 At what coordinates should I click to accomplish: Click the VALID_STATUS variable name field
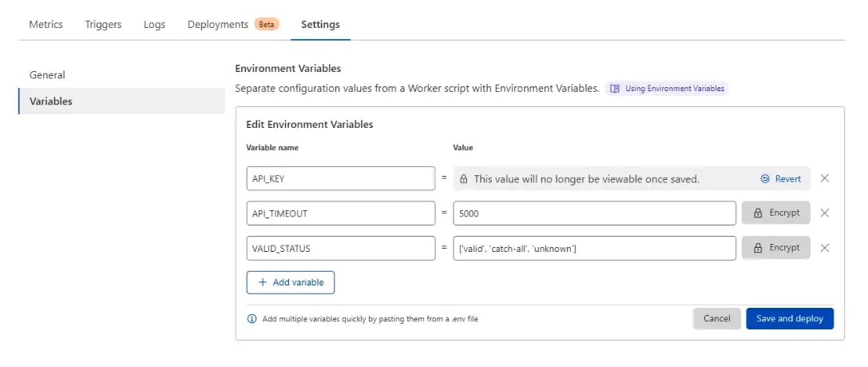pyautogui.click(x=340, y=249)
